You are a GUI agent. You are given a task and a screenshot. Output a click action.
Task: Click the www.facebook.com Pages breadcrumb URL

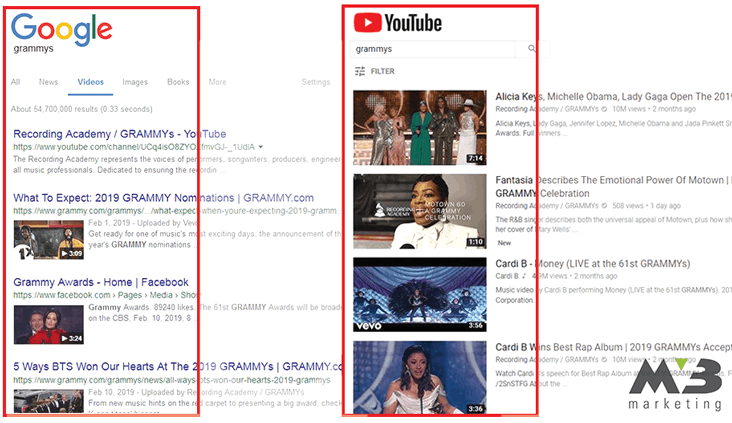click(106, 295)
